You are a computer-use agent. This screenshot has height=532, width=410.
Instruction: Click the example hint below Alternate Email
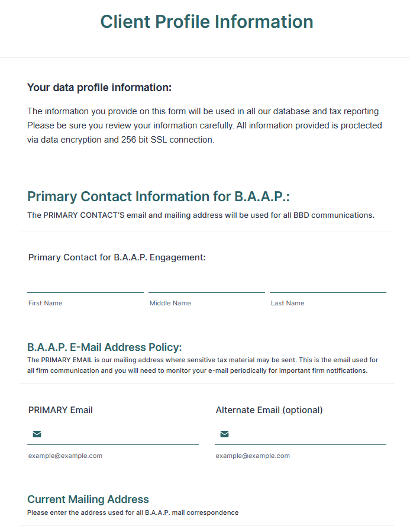pos(253,456)
